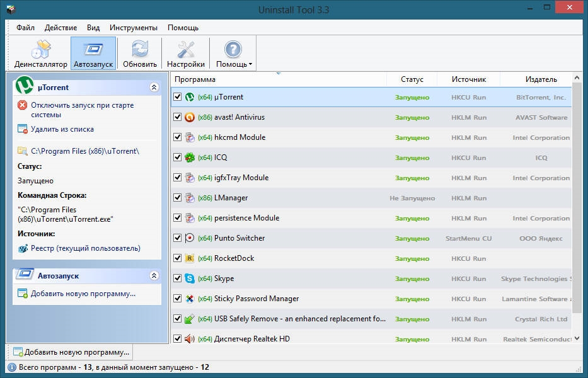Click the hkcmd Module row icon
The image size is (588, 378).
[x=190, y=137]
